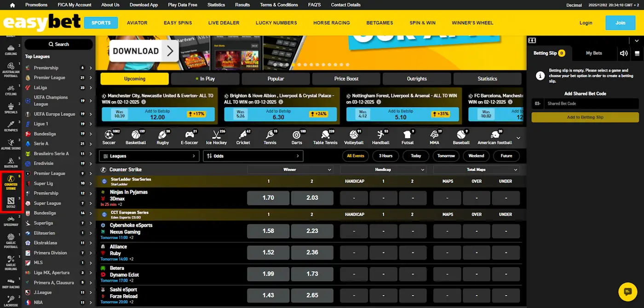The width and height of the screenshot is (644, 308).
Task: Enable the All Events filter
Action: click(x=355, y=156)
